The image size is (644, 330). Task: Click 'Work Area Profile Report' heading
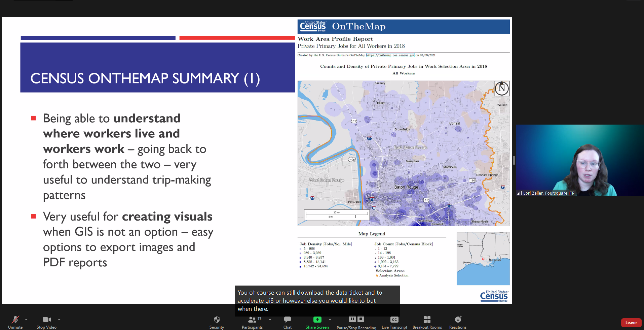335,39
